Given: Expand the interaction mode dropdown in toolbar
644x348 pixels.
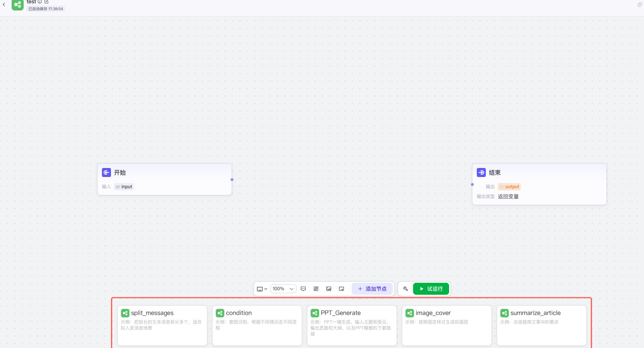Looking at the screenshot, I should point(262,289).
